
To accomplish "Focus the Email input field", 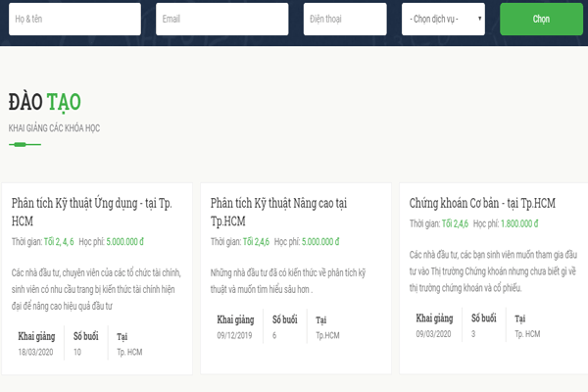I will [x=222, y=20].
